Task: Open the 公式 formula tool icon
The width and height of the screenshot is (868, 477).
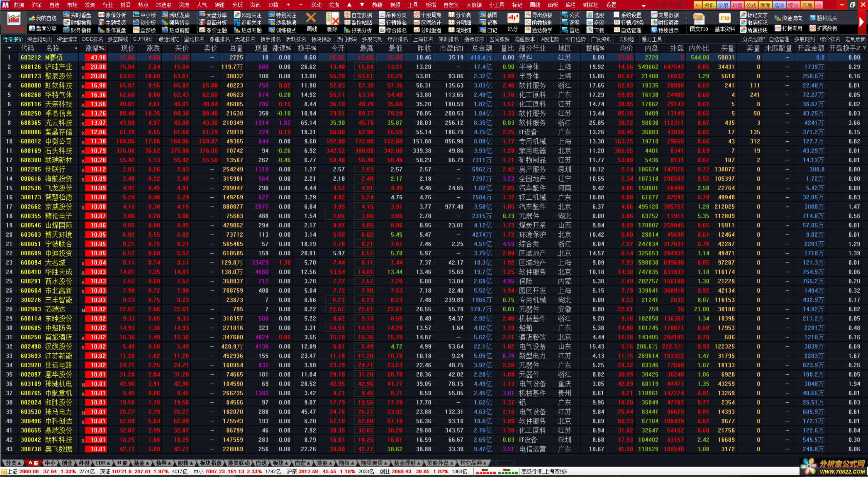Action: 571,15
